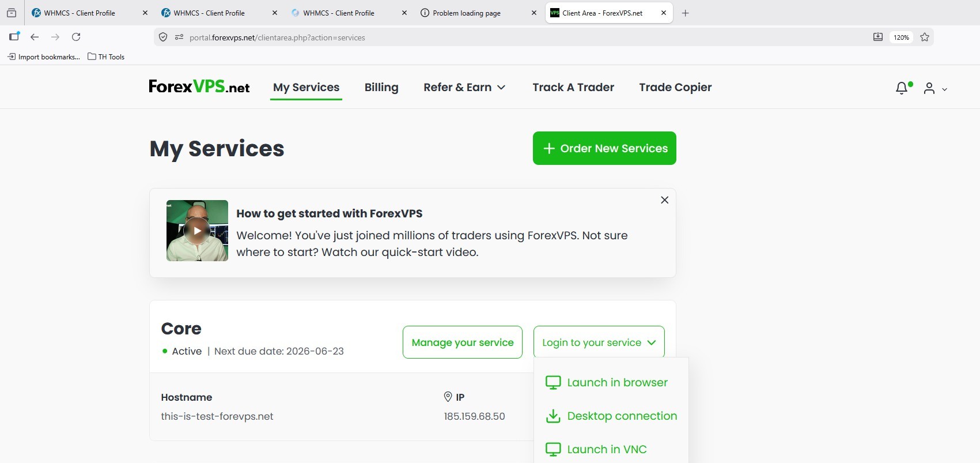Click the Core service title
980x463 pixels.
pos(181,329)
